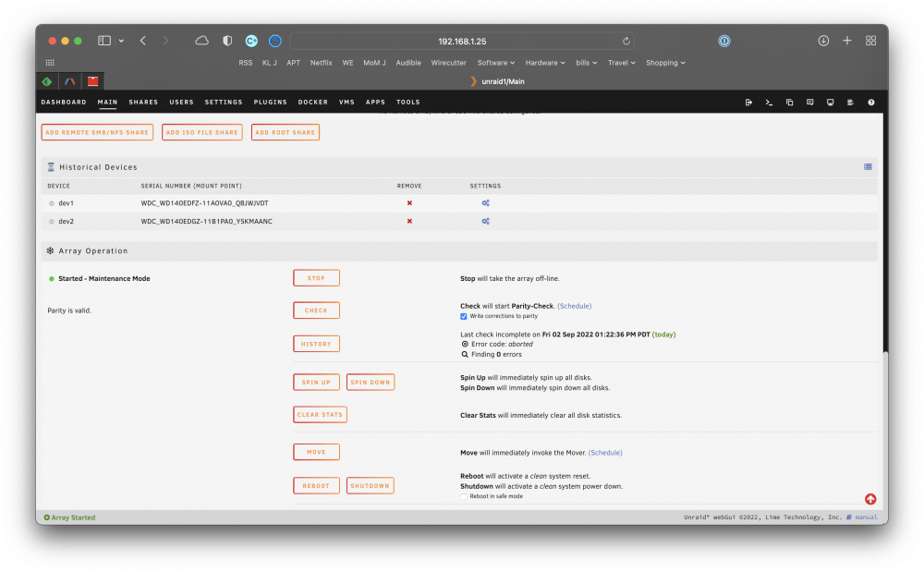Click the Safari sidebar toggle icon
Image resolution: width=924 pixels, height=572 pixels.
[x=104, y=41]
